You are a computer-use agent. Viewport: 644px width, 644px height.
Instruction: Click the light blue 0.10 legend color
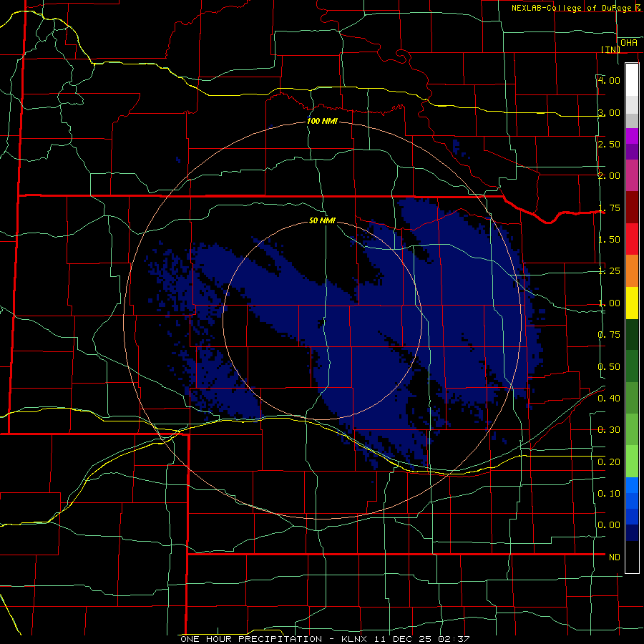tap(632, 485)
